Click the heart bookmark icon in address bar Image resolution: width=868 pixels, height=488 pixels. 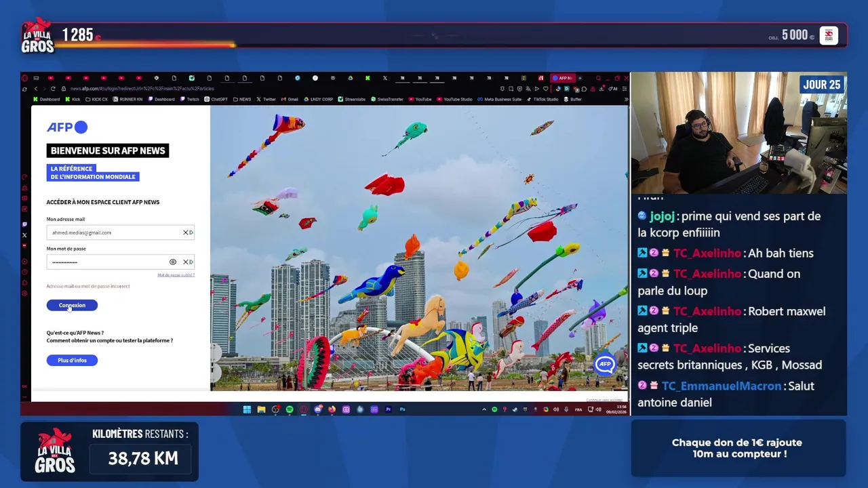[x=546, y=89]
